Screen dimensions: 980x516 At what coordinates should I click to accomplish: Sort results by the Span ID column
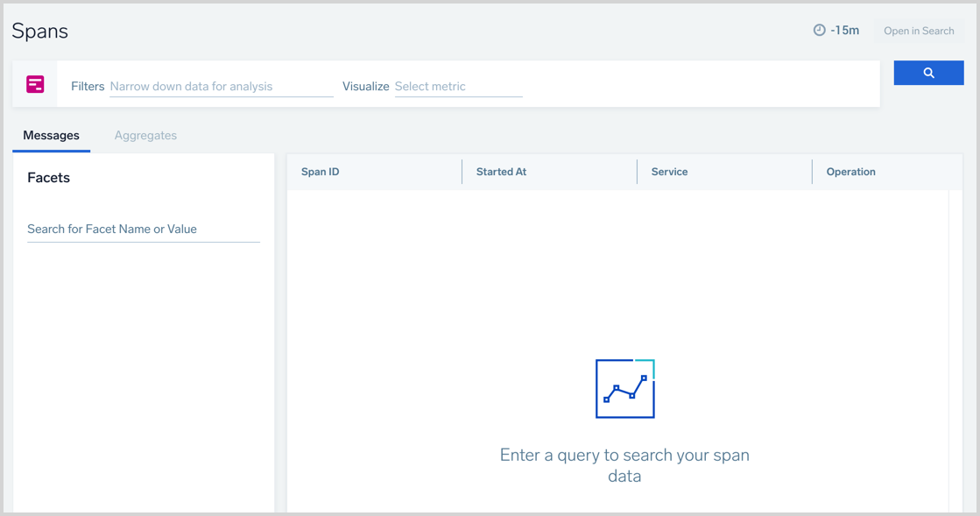click(320, 171)
